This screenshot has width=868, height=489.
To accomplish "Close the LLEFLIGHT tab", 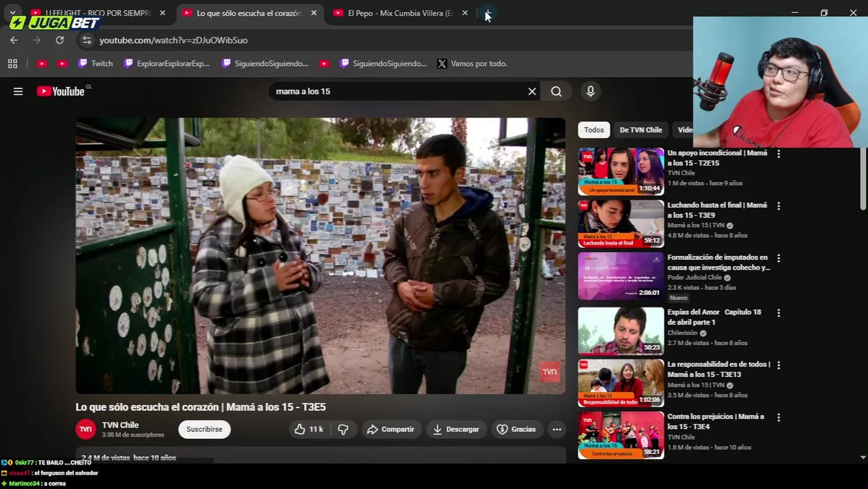I will (162, 13).
